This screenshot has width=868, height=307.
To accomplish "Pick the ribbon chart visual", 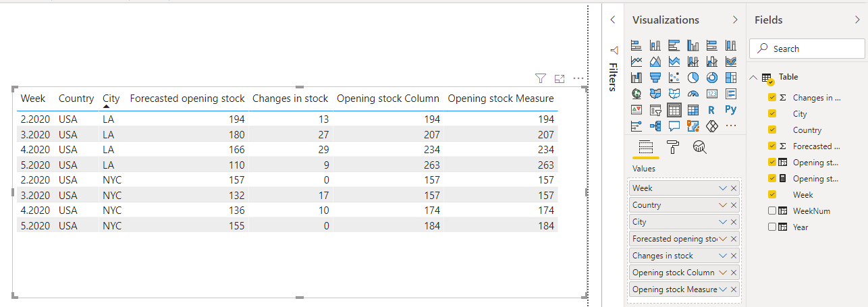I will pos(730,61).
